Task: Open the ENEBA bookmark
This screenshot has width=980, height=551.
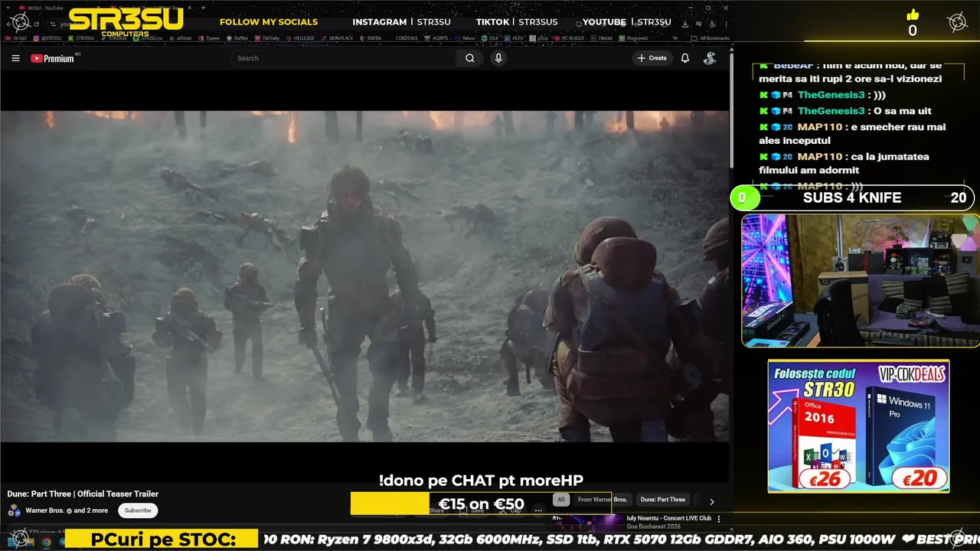Action: [371, 38]
